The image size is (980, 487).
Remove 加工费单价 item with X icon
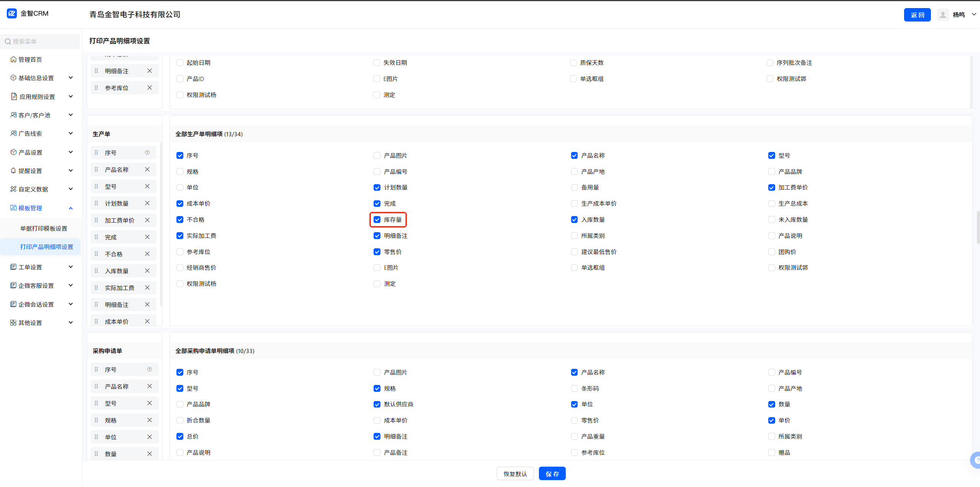147,220
